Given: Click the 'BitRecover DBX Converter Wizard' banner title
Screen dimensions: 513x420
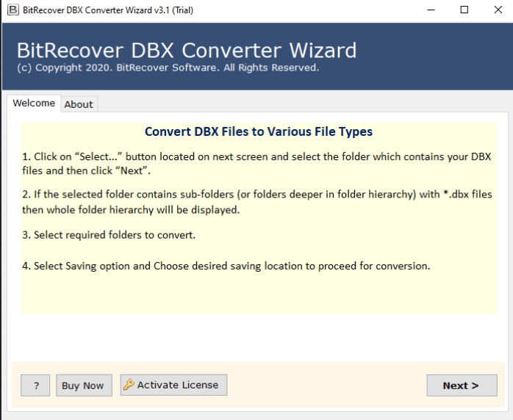Looking at the screenshot, I should [187, 50].
